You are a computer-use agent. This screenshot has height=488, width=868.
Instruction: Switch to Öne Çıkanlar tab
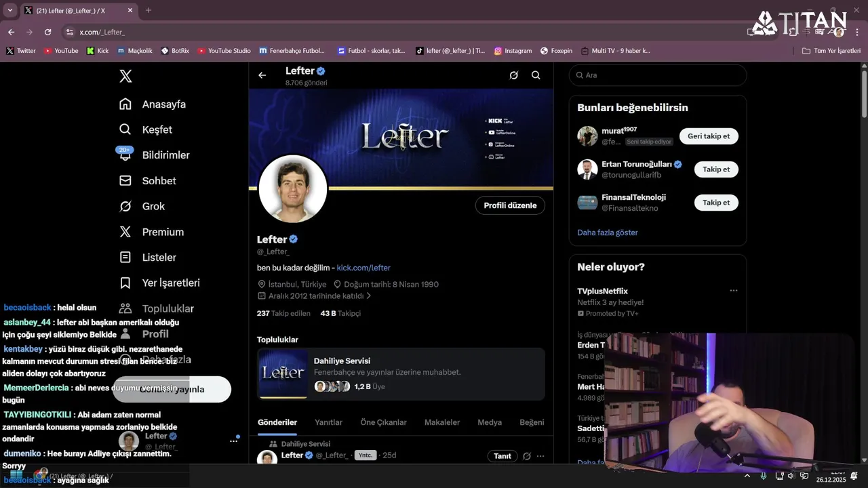[383, 422]
